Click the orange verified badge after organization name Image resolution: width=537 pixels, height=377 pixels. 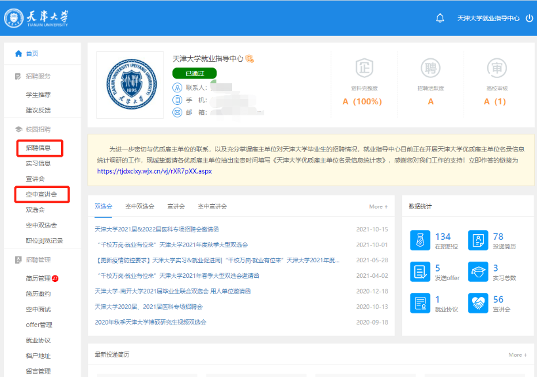(250, 59)
